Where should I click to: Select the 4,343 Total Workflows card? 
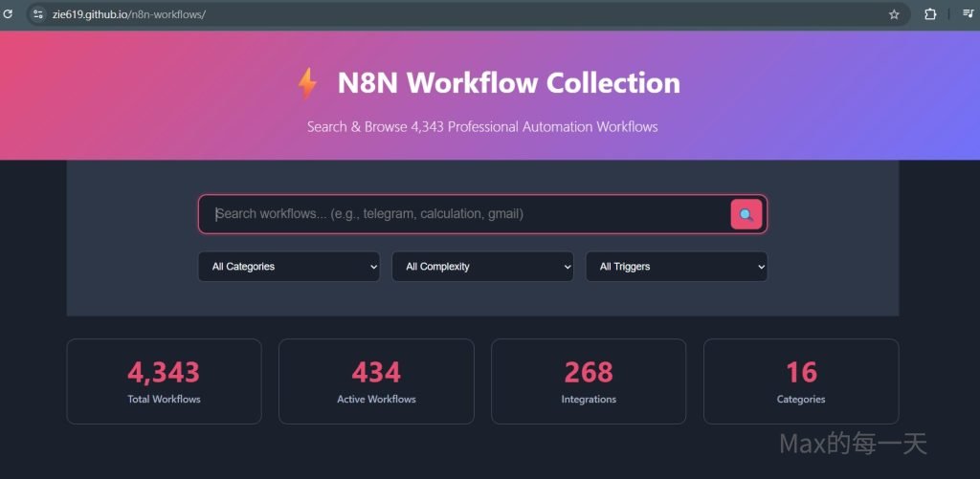tap(164, 381)
